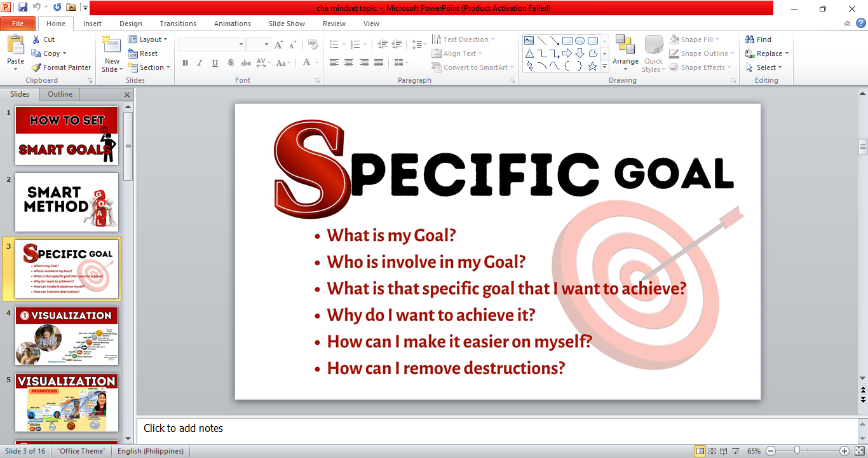The image size is (868, 458).
Task: Center the paragraph text
Action: click(349, 62)
